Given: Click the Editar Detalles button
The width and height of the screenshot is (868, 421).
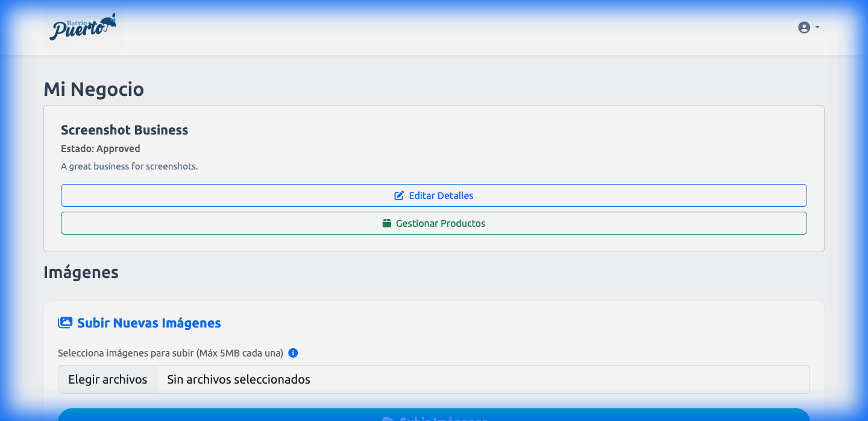Looking at the screenshot, I should pos(433,195).
